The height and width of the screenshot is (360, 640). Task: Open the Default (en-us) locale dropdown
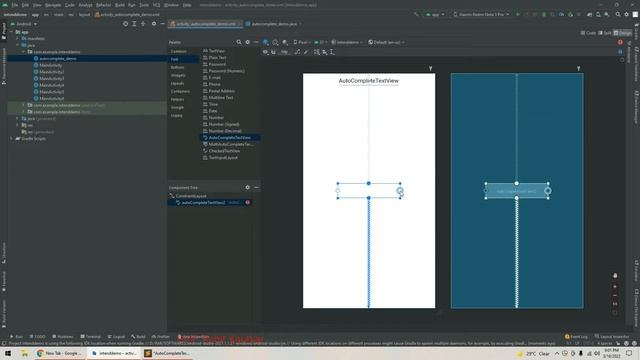click(386, 42)
